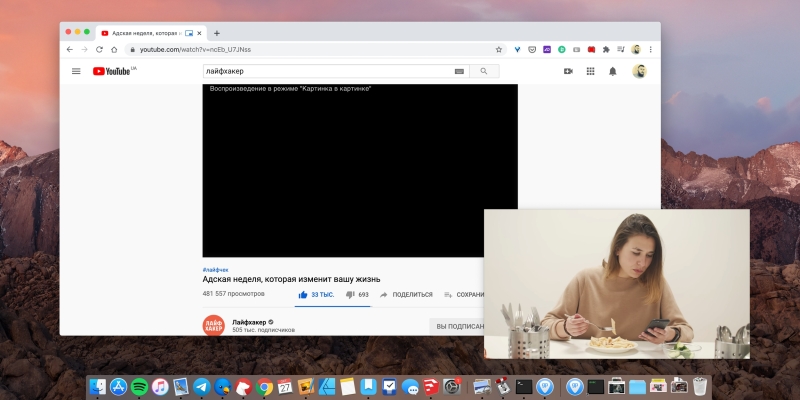Open the create video camera icon
Screen dimensions: 800x400
pos(568,71)
